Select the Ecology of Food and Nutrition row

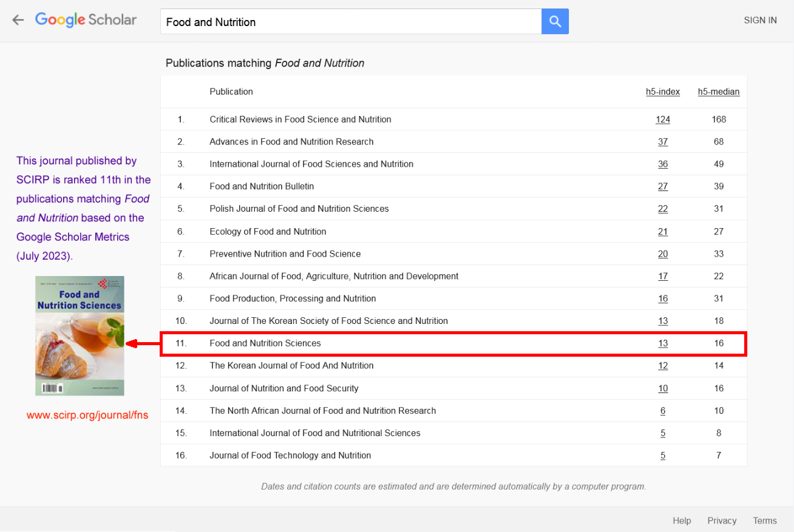(x=268, y=232)
